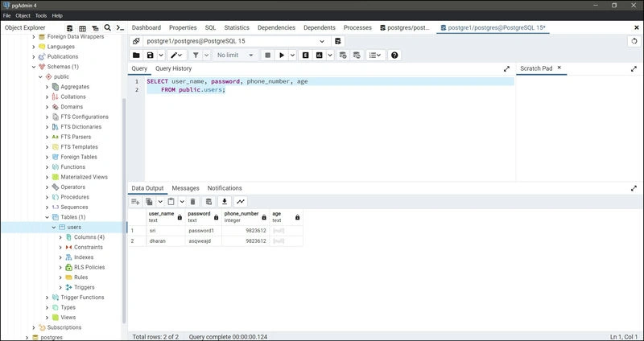644x341 pixels.
Task: Open the Copy options dropdown in Data Output
Action: click(x=160, y=202)
